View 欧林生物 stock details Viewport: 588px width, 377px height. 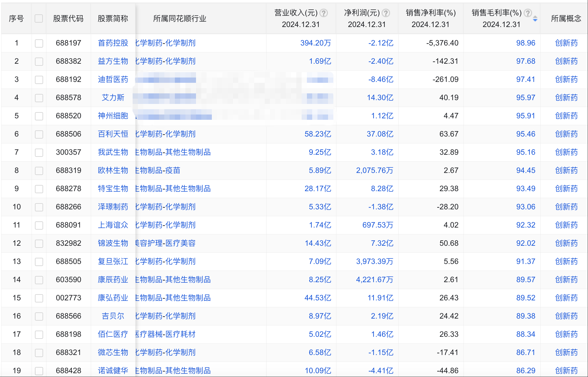(x=113, y=170)
